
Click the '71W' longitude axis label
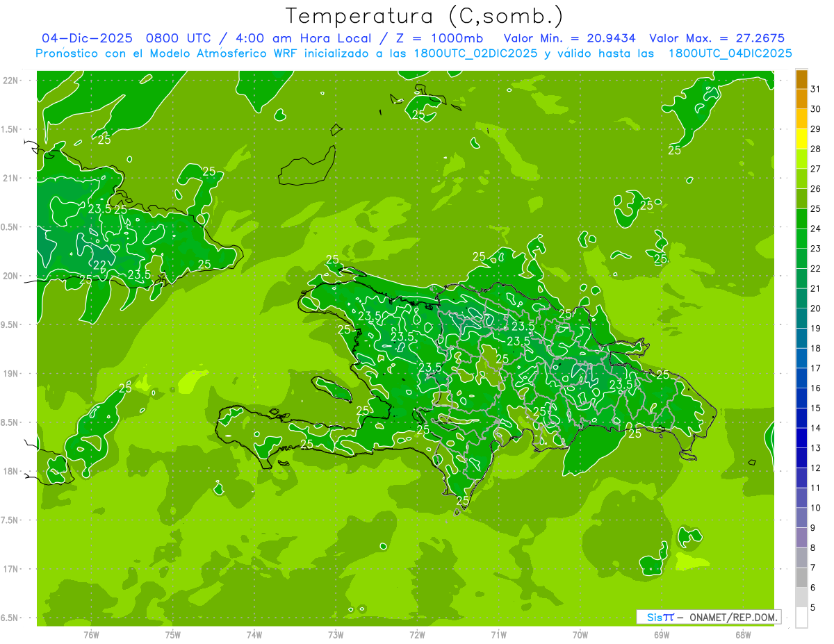[x=498, y=634]
